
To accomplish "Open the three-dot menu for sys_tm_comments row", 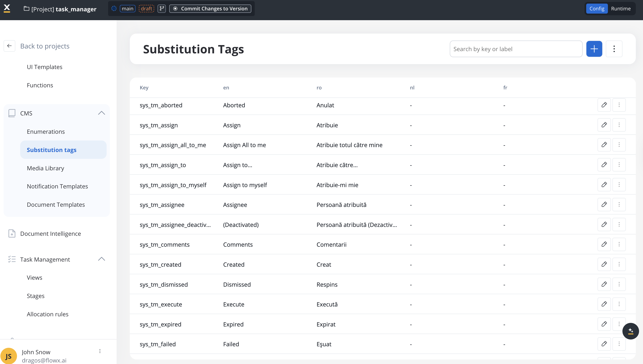I will click(x=619, y=244).
